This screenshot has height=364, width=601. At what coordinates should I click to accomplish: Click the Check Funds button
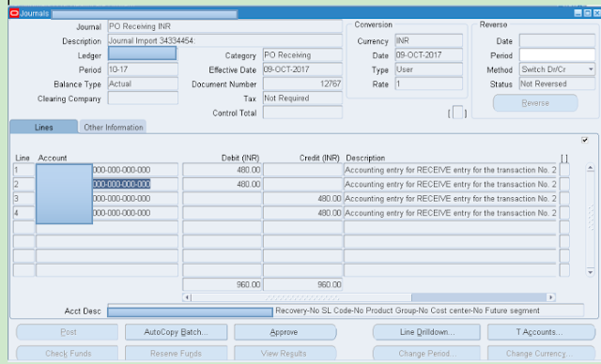pyautogui.click(x=68, y=354)
